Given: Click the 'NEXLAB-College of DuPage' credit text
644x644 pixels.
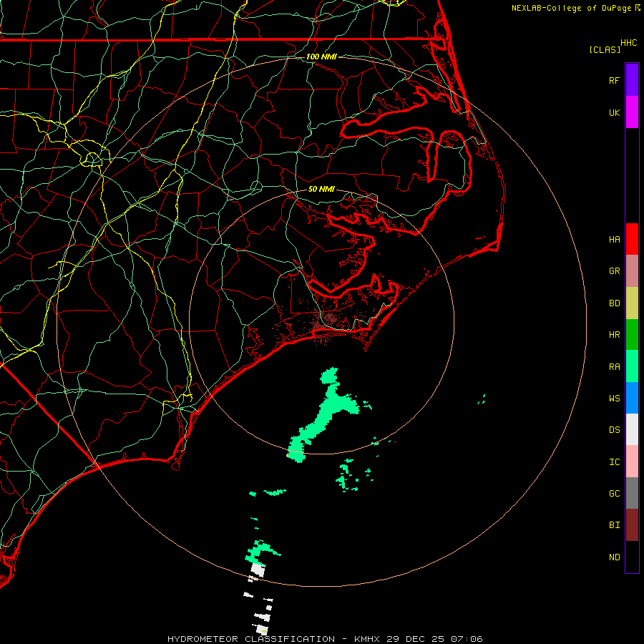Looking at the screenshot, I should click(x=571, y=8).
